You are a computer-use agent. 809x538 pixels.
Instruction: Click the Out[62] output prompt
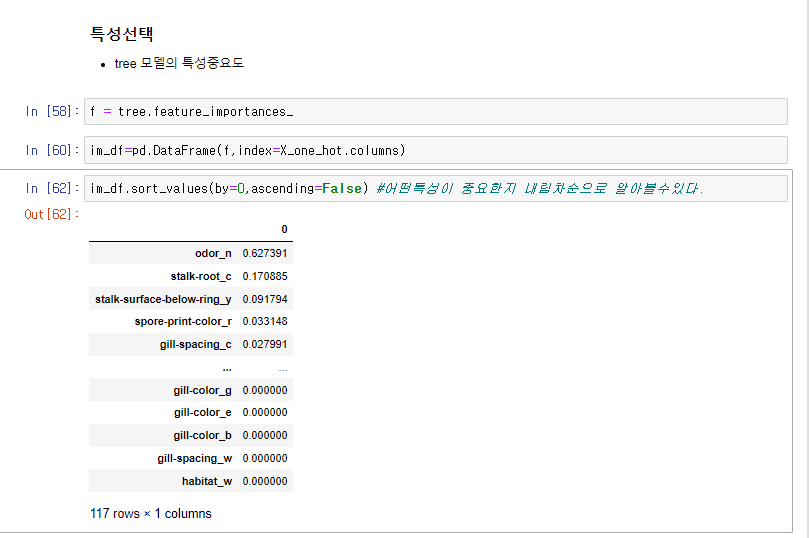[52, 214]
